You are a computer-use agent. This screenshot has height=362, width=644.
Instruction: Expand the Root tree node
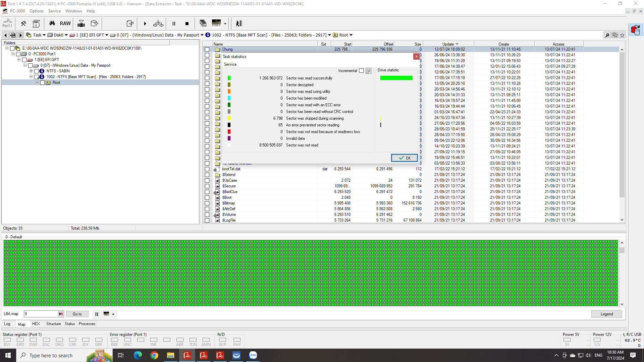coord(37,82)
